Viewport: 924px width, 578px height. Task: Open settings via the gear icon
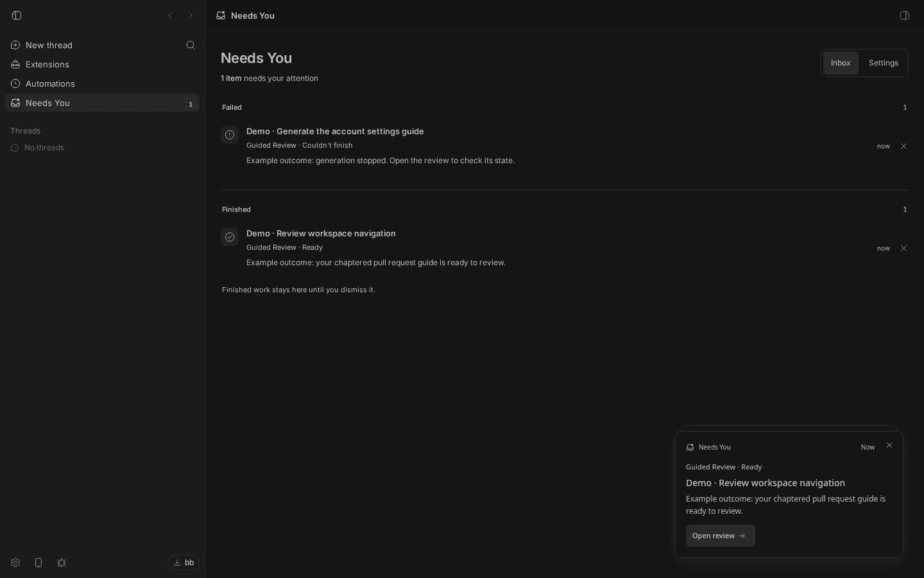(x=15, y=563)
